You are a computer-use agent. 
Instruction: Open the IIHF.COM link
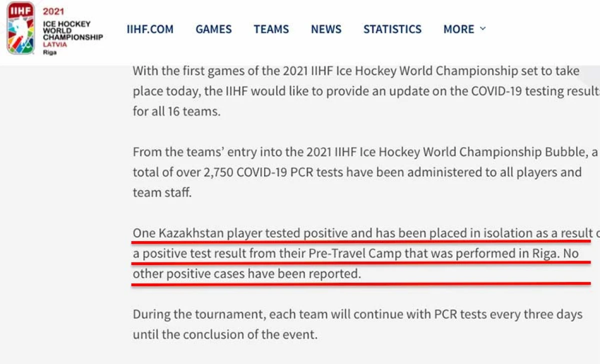click(150, 29)
